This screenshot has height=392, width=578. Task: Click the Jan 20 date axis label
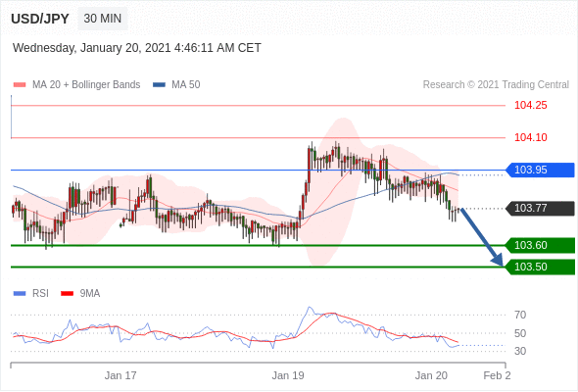[x=431, y=375]
